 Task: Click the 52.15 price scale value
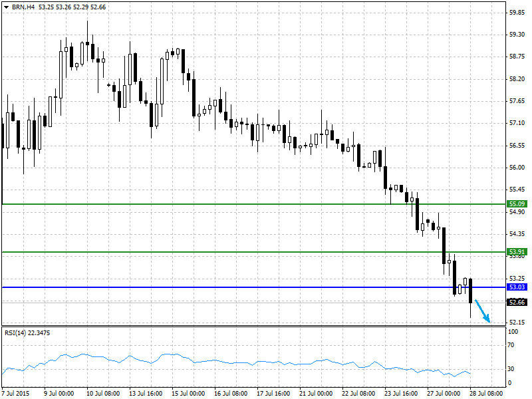point(517,323)
